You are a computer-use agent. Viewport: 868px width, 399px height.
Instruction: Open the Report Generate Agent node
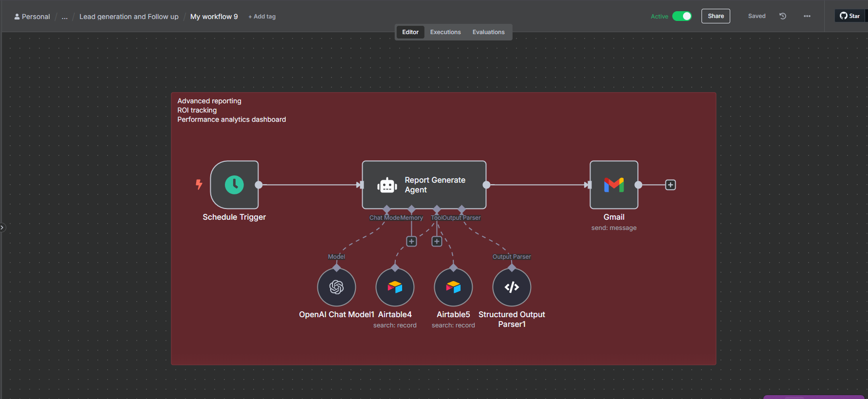[x=424, y=185]
